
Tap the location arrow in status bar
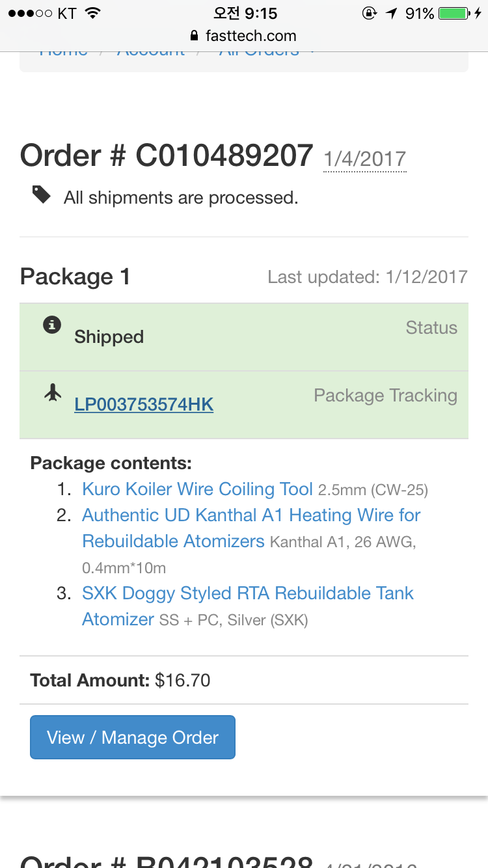[x=391, y=13]
